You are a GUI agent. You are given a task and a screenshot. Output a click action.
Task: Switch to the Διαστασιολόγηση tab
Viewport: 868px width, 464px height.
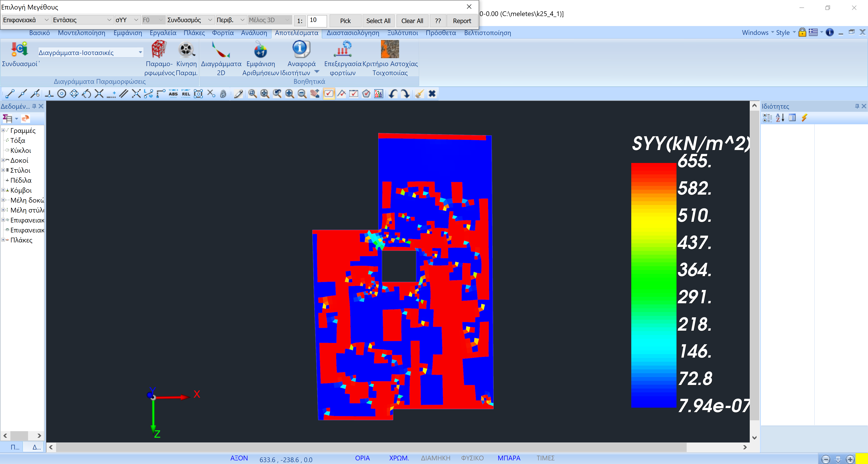coord(352,33)
